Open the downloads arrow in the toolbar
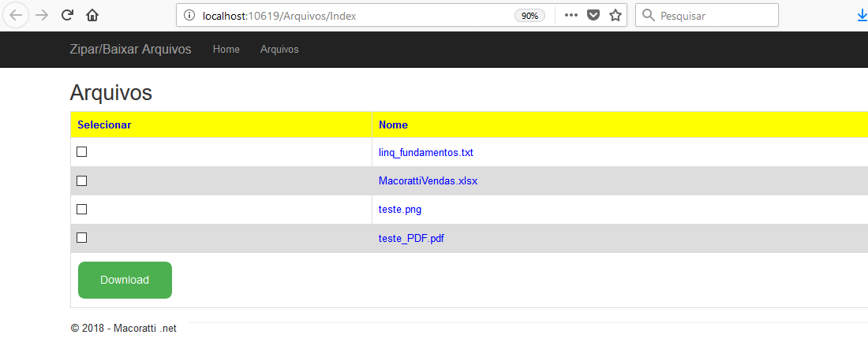This screenshot has height=342, width=868. pyautogui.click(x=862, y=16)
